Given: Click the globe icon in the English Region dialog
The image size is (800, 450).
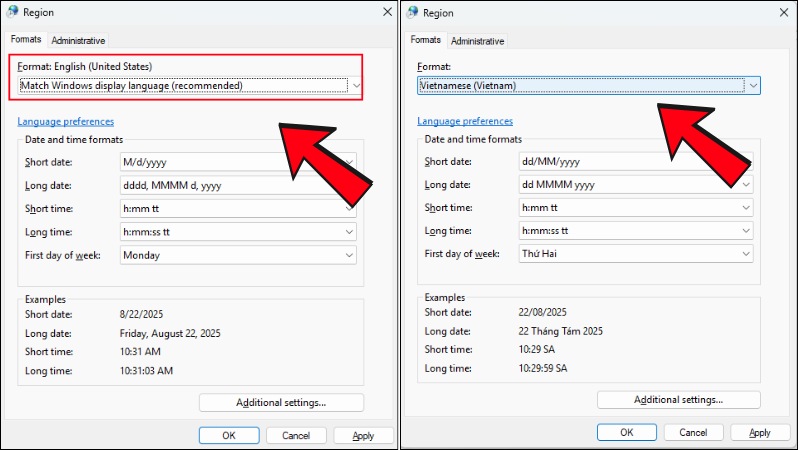Looking at the screenshot, I should point(11,12).
